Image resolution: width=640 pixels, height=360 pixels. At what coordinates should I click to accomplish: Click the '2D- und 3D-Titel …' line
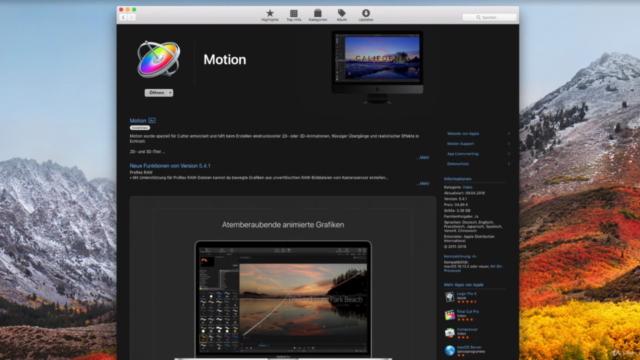(x=147, y=151)
